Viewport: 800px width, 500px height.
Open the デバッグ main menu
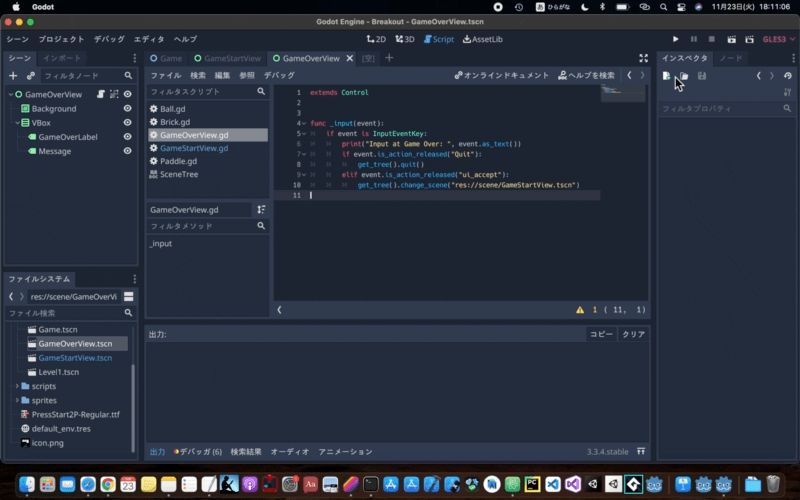click(109, 39)
